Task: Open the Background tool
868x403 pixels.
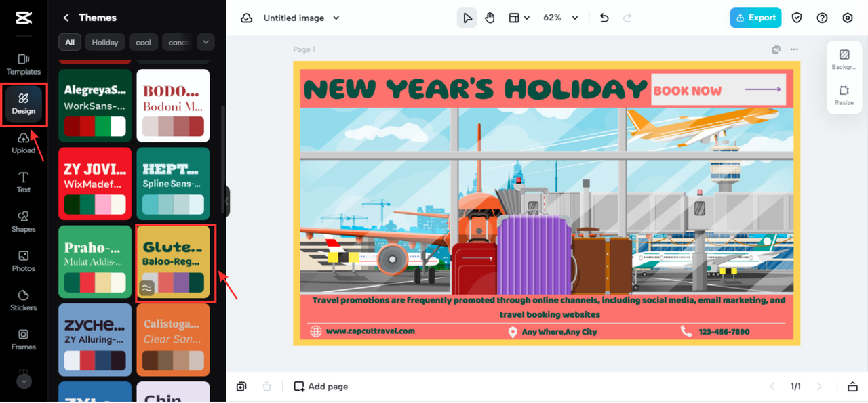Action: [844, 60]
